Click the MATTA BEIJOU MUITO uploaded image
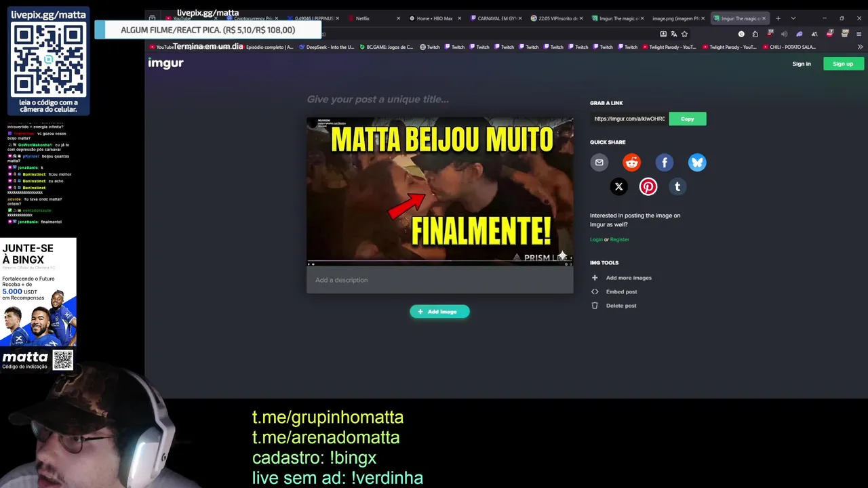Image resolution: width=868 pixels, height=488 pixels. (x=439, y=192)
